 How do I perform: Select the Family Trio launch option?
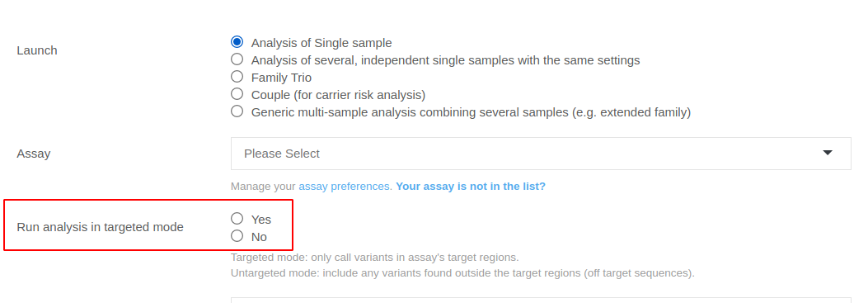[237, 77]
